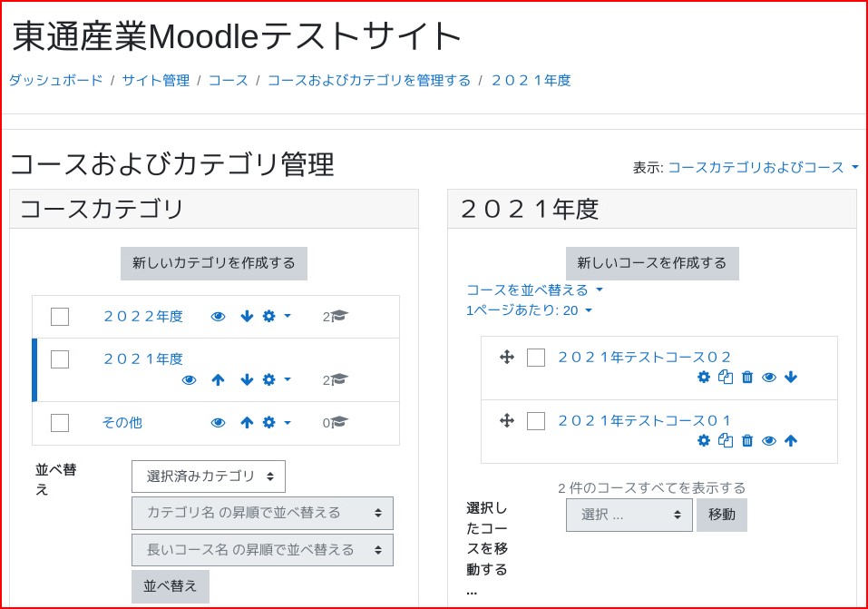Viewport: 868px width, 609px height.
Task: Click the drag handle of ２０２１年テストコース０２
Action: (x=507, y=358)
